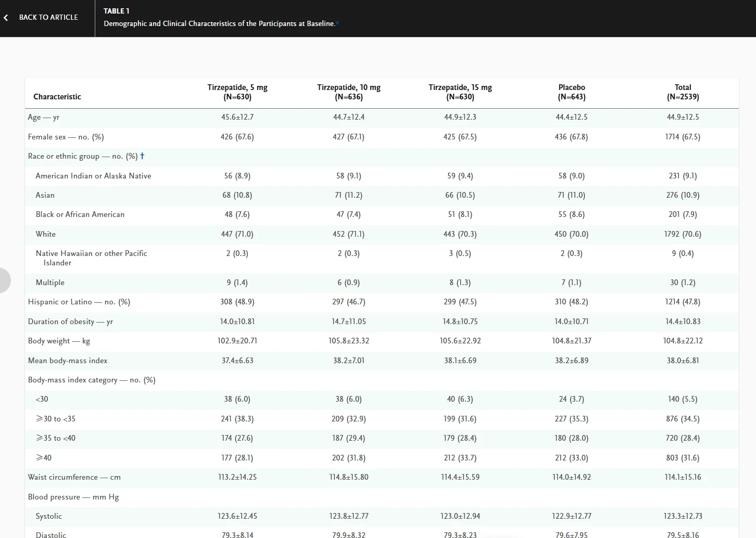The height and width of the screenshot is (538, 756).
Task: Click the White total value 1792 (70.6)
Action: [x=683, y=234]
